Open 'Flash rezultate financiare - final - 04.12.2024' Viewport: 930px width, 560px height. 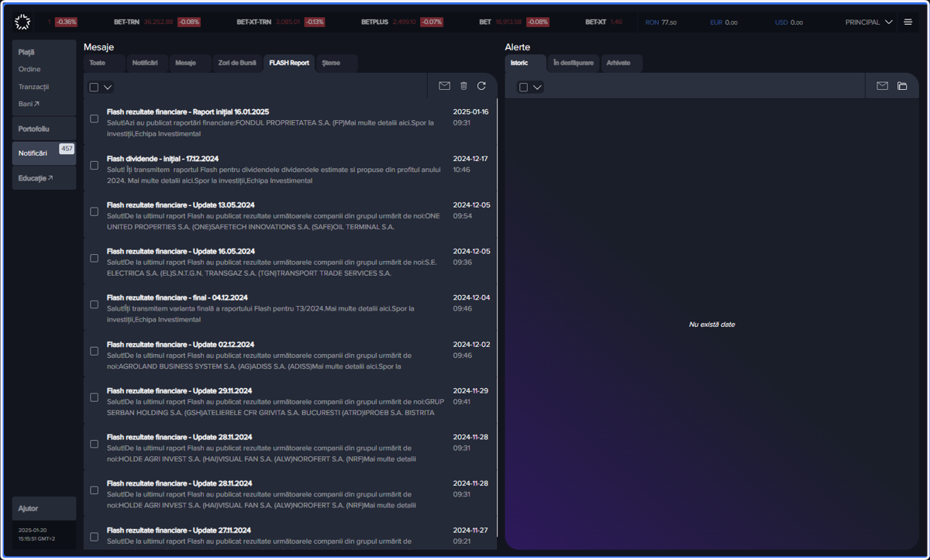290,308
